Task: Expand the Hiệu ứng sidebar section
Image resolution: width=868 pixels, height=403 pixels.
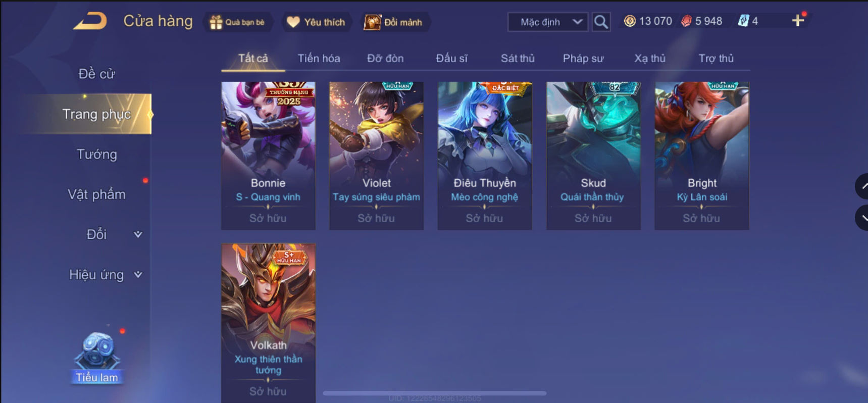Action: click(137, 275)
